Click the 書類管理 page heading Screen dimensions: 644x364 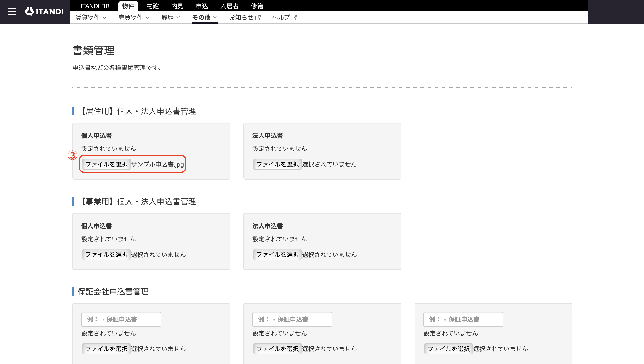(93, 50)
